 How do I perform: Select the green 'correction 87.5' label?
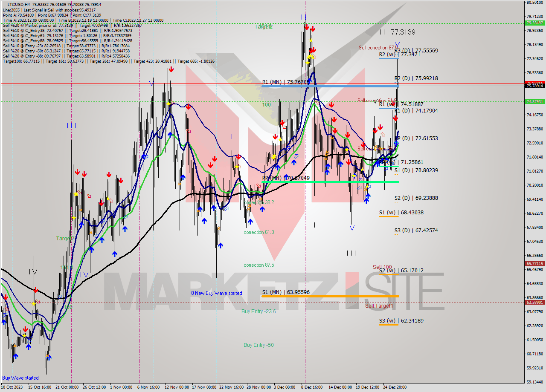pyautogui.click(x=258, y=265)
